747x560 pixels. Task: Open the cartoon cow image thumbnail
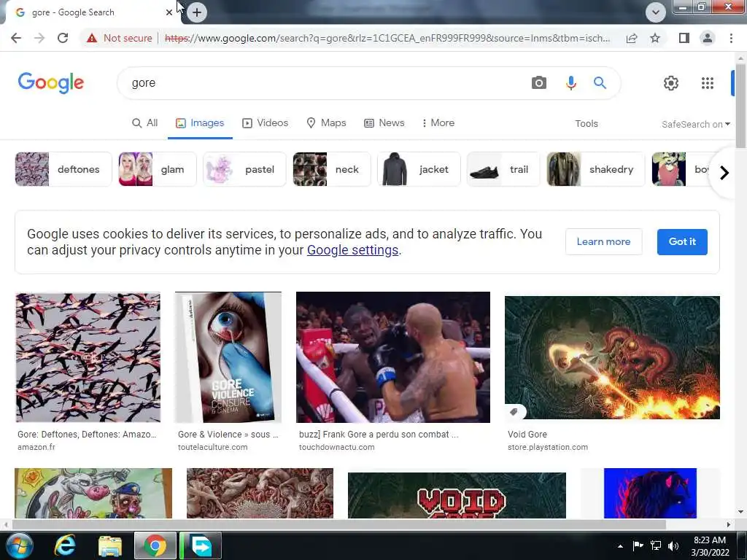pyautogui.click(x=93, y=494)
